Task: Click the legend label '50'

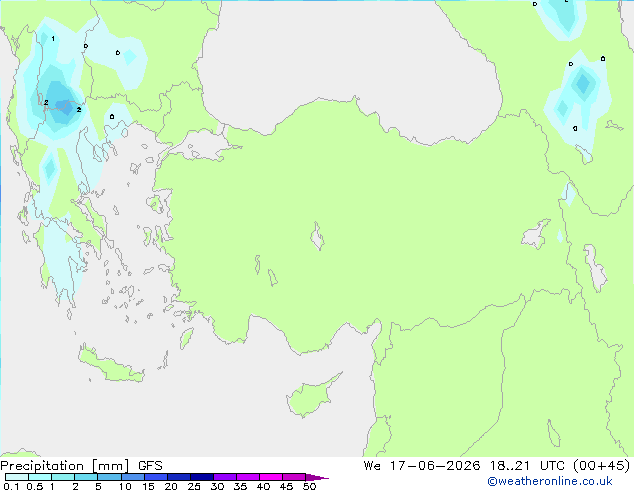Action: click(x=309, y=486)
